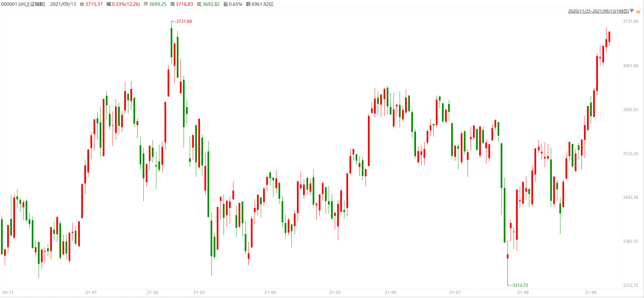Click the 21-04 label on time axis
This screenshot has width=644, height=298.
pos(270,293)
